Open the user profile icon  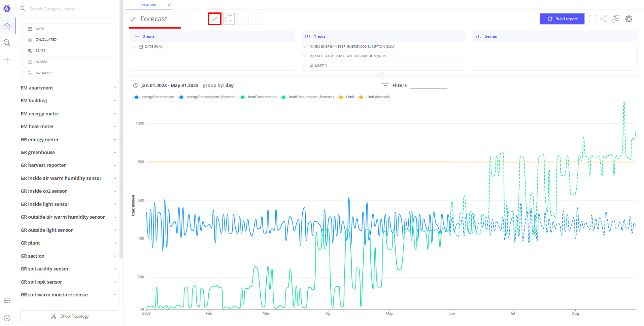7,318
